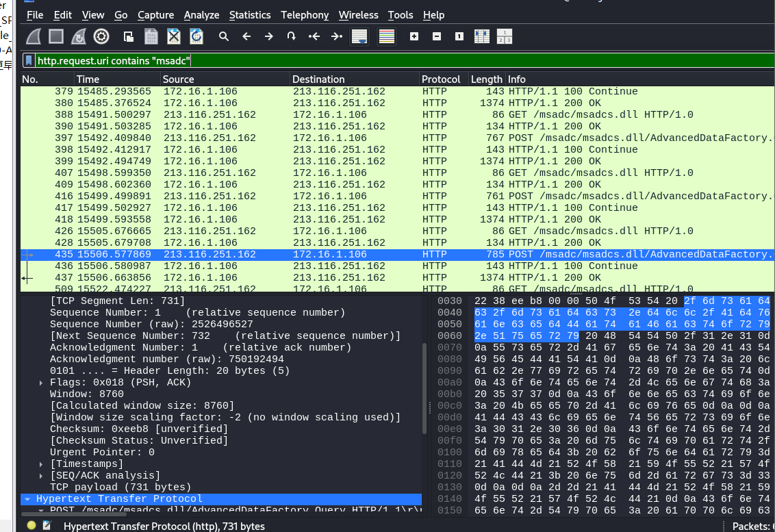Select packet 437 HTTP/1.1 200 OK

(397, 278)
